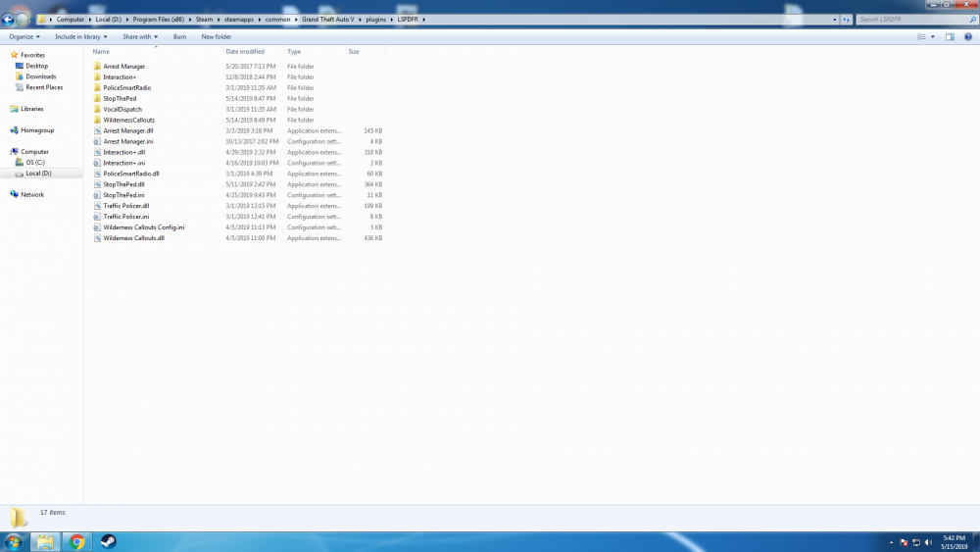Select Wilderness Callouts.dll file name
Image resolution: width=980 pixels, height=552 pixels.
(133, 238)
